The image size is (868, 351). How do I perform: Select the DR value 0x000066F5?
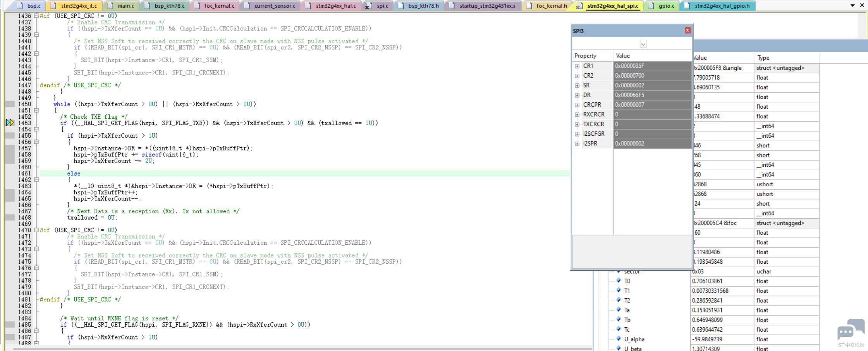tap(652, 95)
